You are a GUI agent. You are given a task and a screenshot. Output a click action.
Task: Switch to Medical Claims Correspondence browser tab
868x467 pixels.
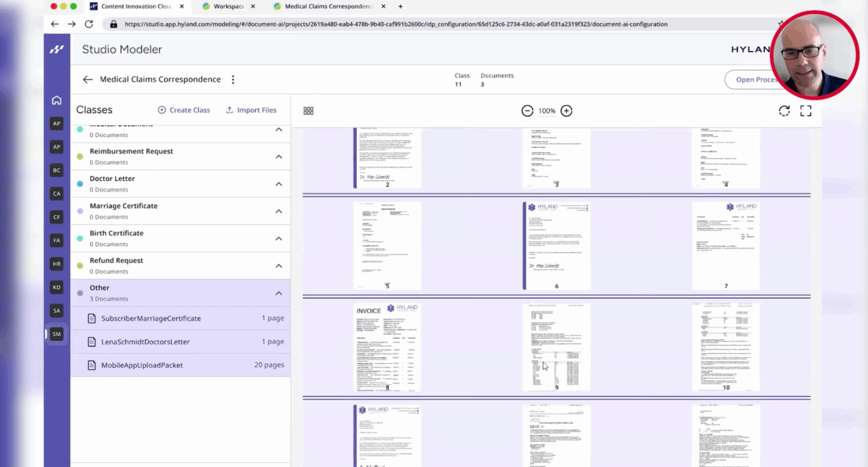click(x=328, y=6)
